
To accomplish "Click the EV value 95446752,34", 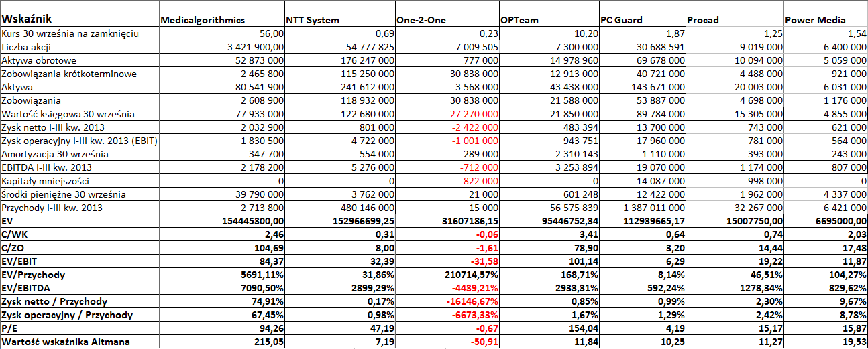I will click(549, 221).
